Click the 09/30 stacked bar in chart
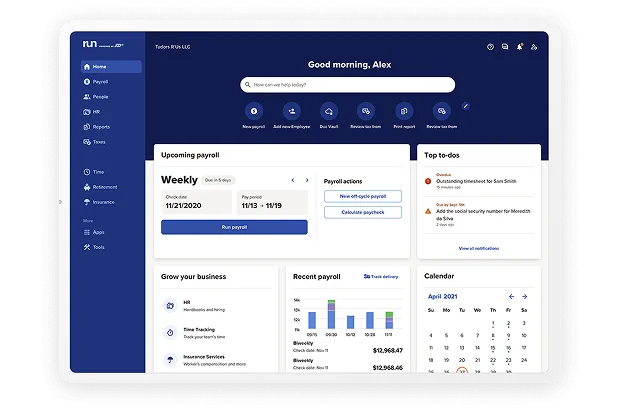 point(331,314)
